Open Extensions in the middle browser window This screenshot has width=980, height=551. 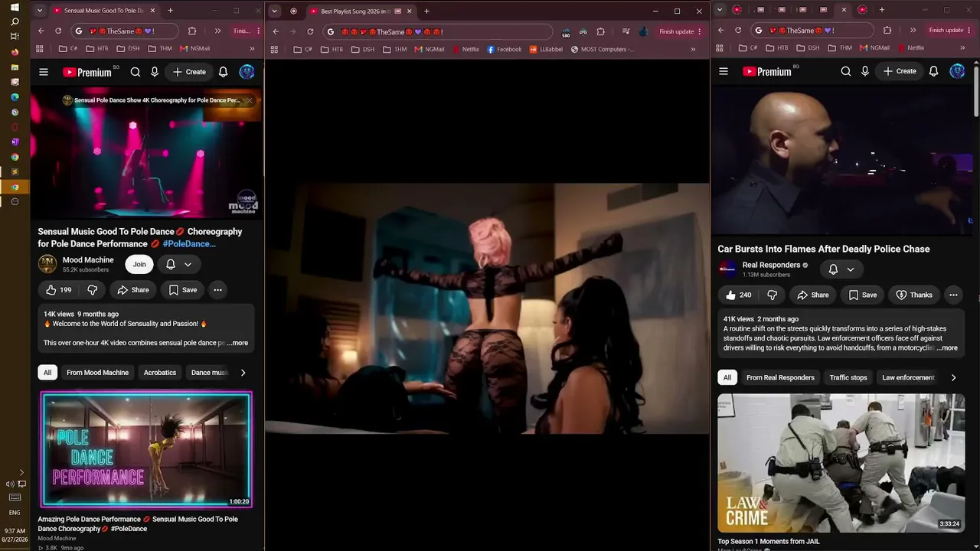tap(600, 31)
